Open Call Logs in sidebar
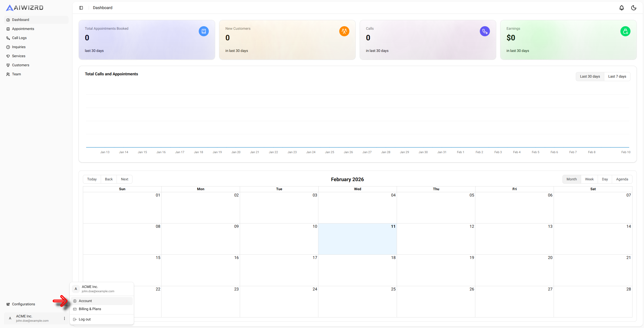The height and width of the screenshot is (328, 644). tap(19, 38)
